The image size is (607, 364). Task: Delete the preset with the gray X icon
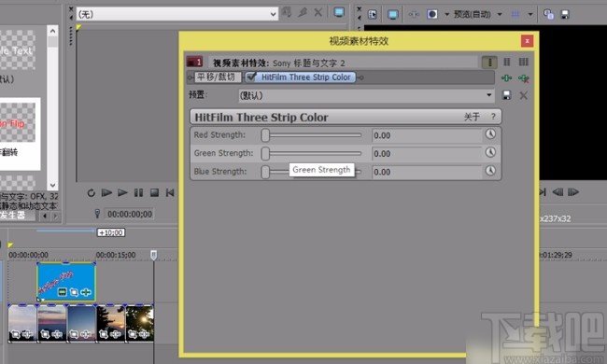coord(523,95)
